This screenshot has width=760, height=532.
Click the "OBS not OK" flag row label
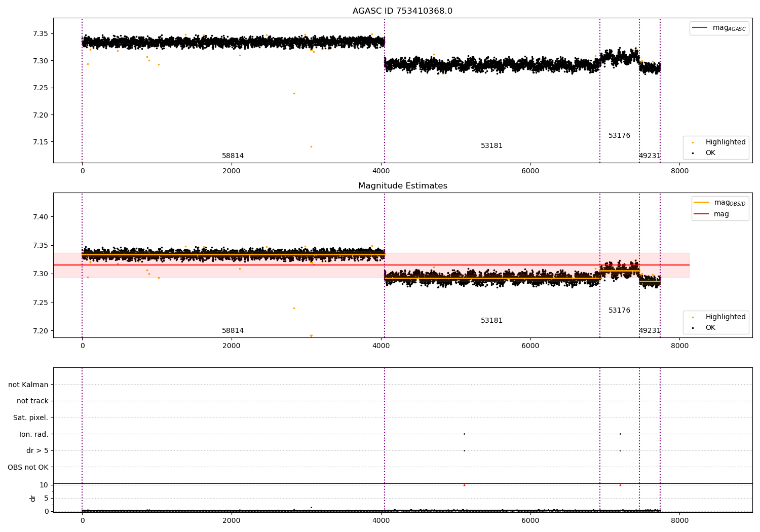point(28,467)
